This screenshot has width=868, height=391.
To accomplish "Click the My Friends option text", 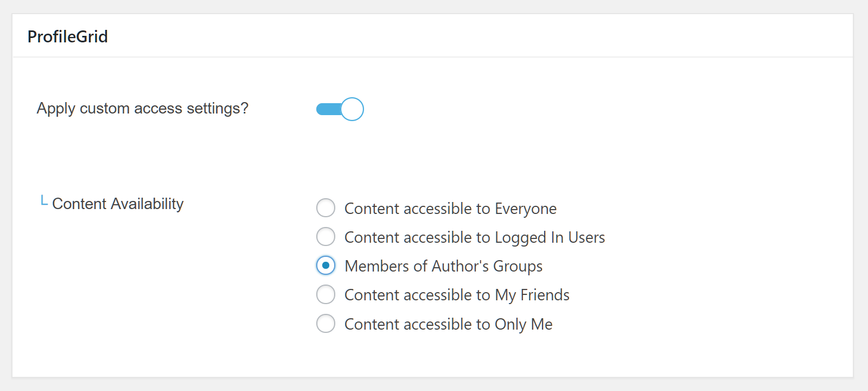I will (x=457, y=294).
